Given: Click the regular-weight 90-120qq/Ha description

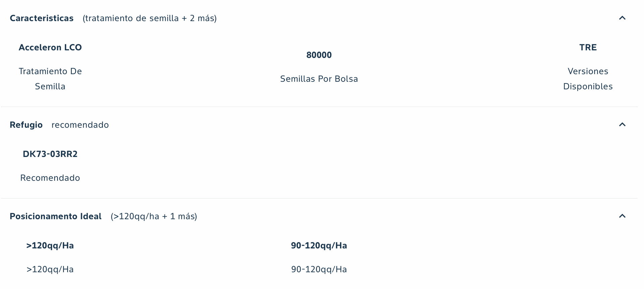Looking at the screenshot, I should 319,269.
